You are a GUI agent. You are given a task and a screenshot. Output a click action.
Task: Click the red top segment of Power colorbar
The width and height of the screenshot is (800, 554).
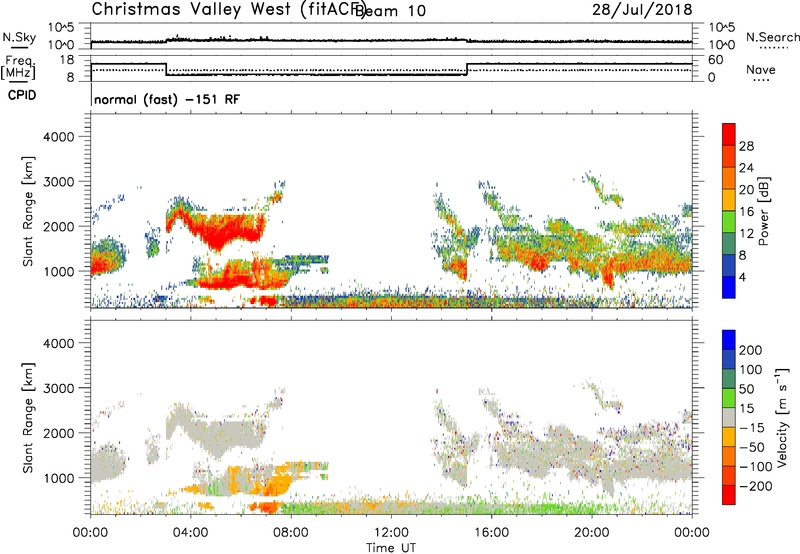point(729,134)
